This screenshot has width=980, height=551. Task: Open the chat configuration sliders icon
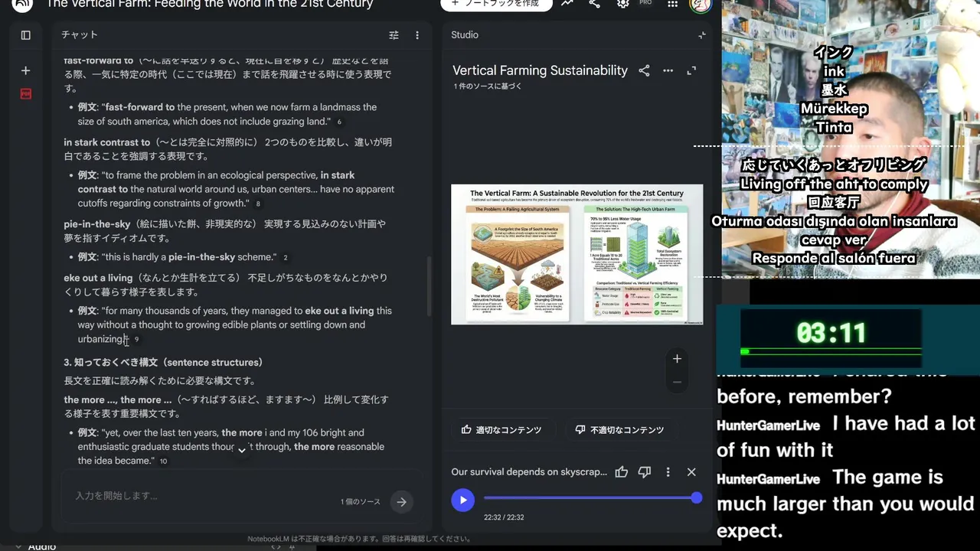click(394, 35)
